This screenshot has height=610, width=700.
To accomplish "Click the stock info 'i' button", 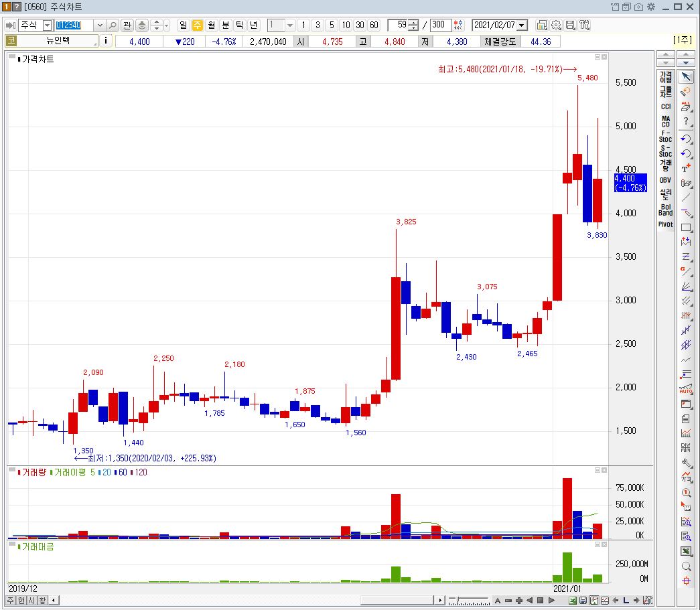I will click(x=105, y=41).
